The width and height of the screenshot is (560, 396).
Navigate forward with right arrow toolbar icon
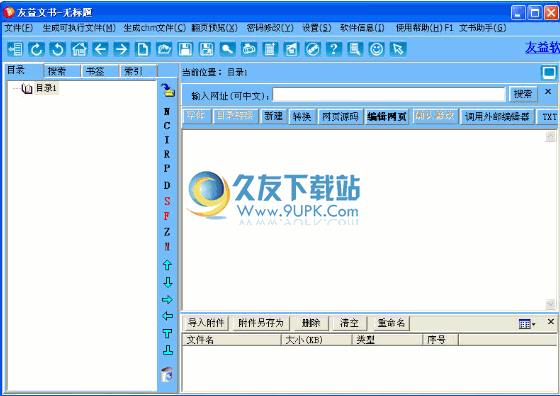(121, 49)
